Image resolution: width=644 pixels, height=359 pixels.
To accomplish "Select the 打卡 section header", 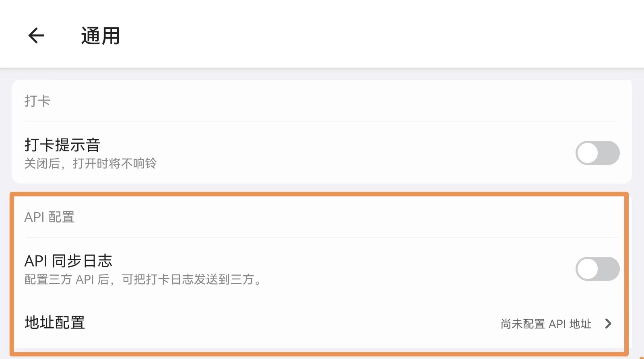I will click(x=37, y=101).
